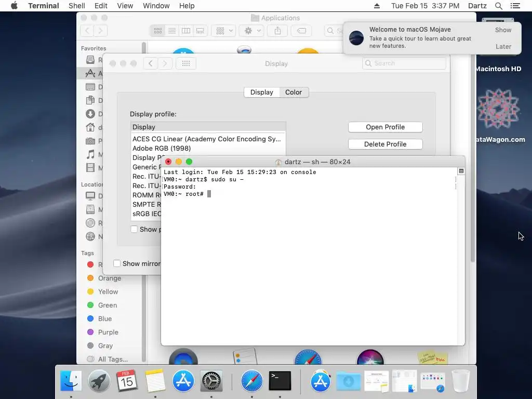Open Notification Center from menu bar
This screenshot has height=399, width=532.
click(515, 6)
